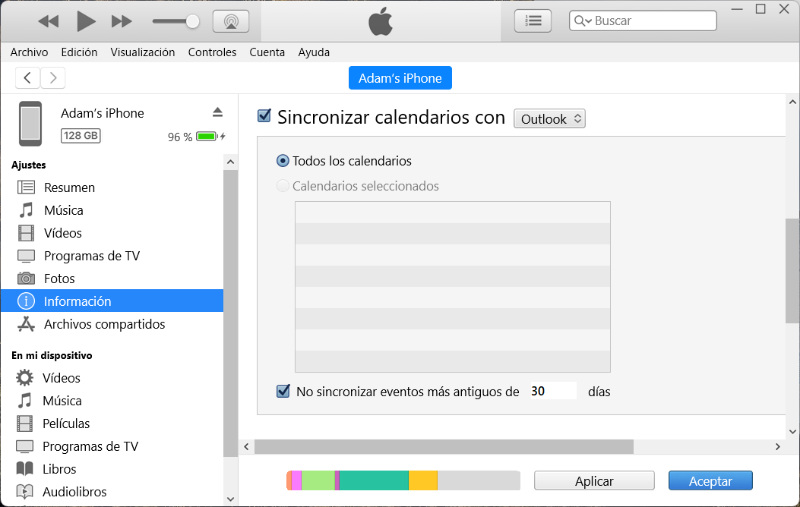Open the AirPlay output icon

pos(231,21)
